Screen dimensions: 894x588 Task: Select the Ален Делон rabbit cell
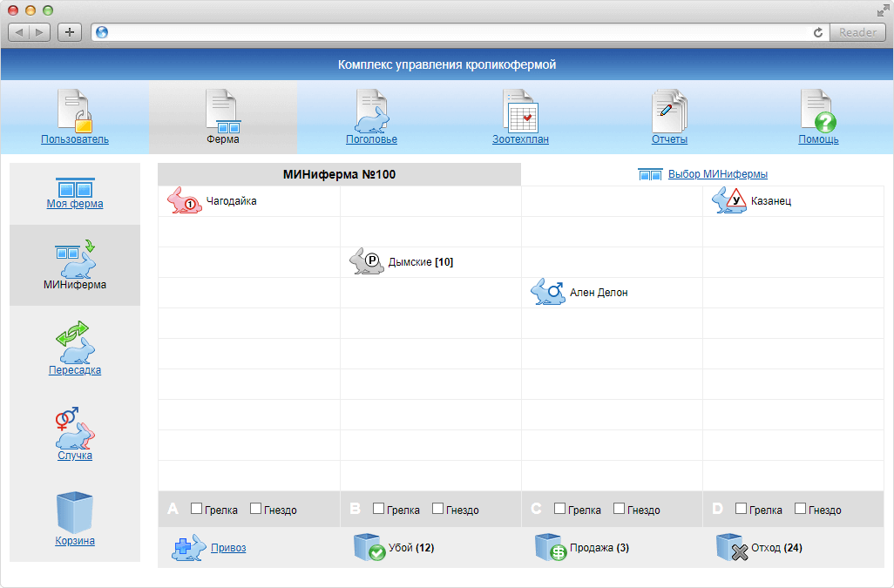click(x=612, y=293)
